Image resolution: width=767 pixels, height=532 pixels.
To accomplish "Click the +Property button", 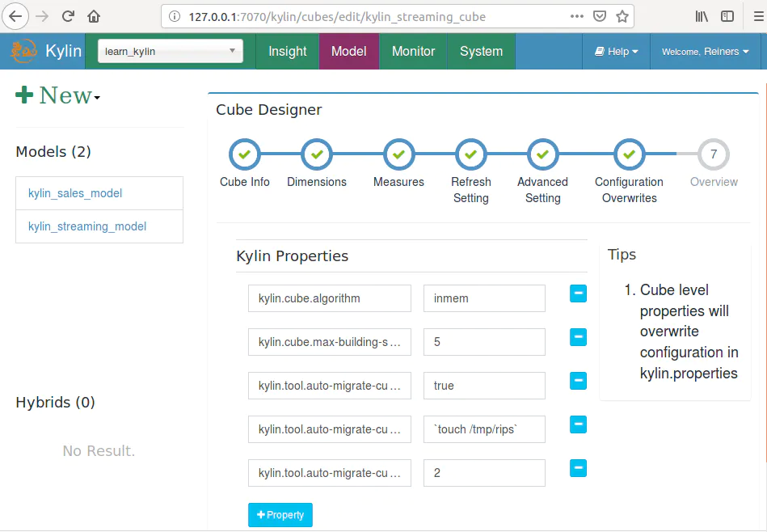I will [280, 514].
